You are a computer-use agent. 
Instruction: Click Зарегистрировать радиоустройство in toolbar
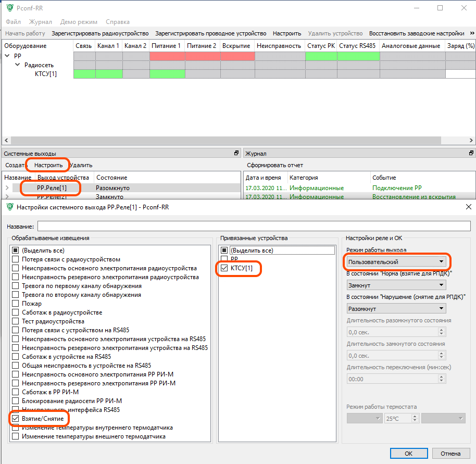100,33
